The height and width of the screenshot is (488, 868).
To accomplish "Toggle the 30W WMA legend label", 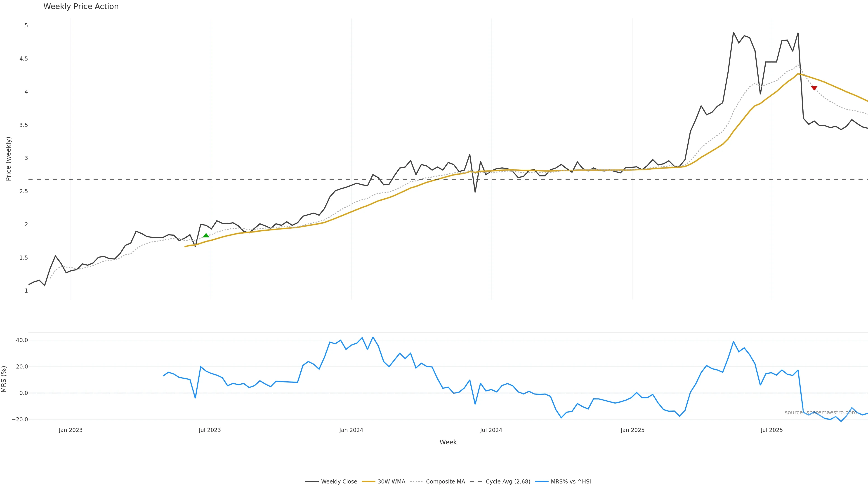I will coord(391,482).
